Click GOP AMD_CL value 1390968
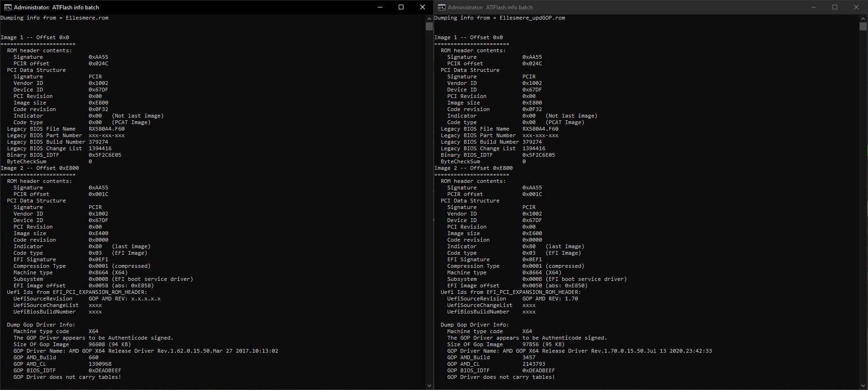The width and height of the screenshot is (868, 390). click(x=100, y=364)
